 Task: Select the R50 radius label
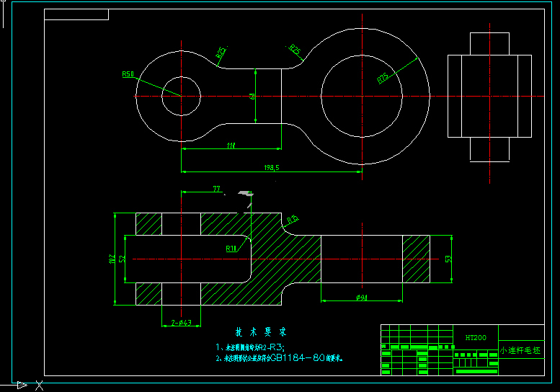128,74
